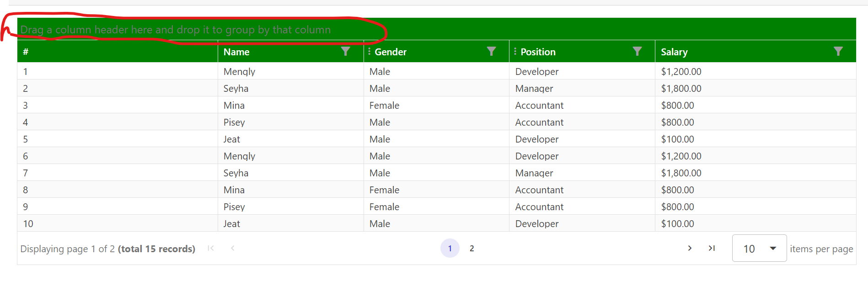
Task: Sort by the Gender column header
Action: [391, 52]
